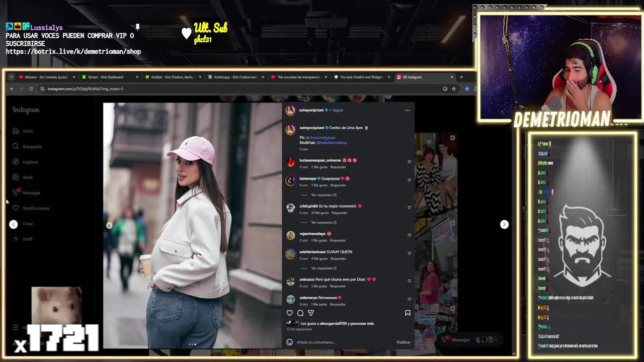Switch to Me encantan las transparencias tab

pyautogui.click(x=298, y=77)
